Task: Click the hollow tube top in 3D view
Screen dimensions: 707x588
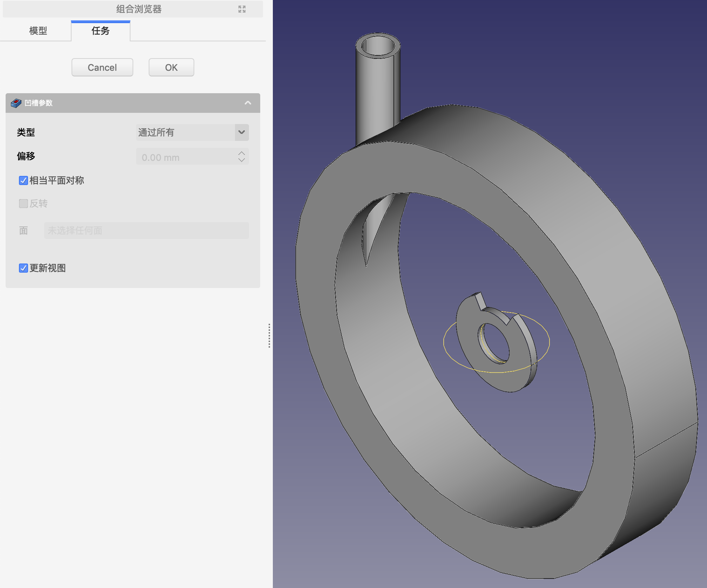Action: (x=378, y=46)
